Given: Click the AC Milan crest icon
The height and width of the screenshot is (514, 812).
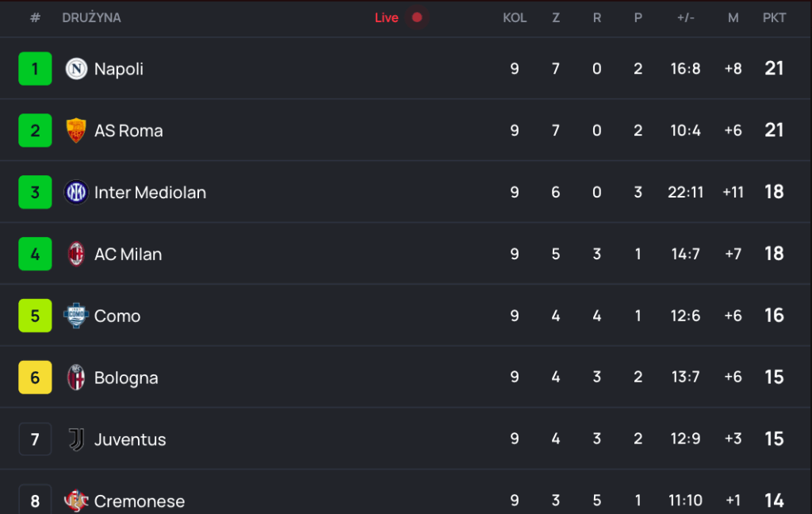Looking at the screenshot, I should (x=76, y=254).
